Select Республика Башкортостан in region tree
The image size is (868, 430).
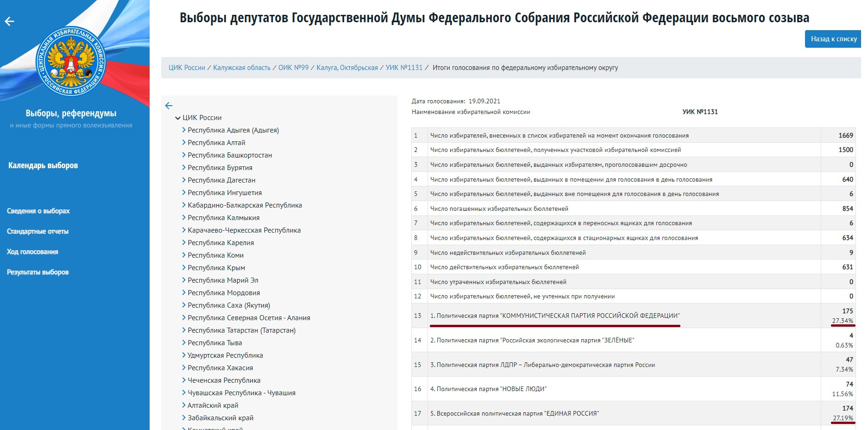230,155
